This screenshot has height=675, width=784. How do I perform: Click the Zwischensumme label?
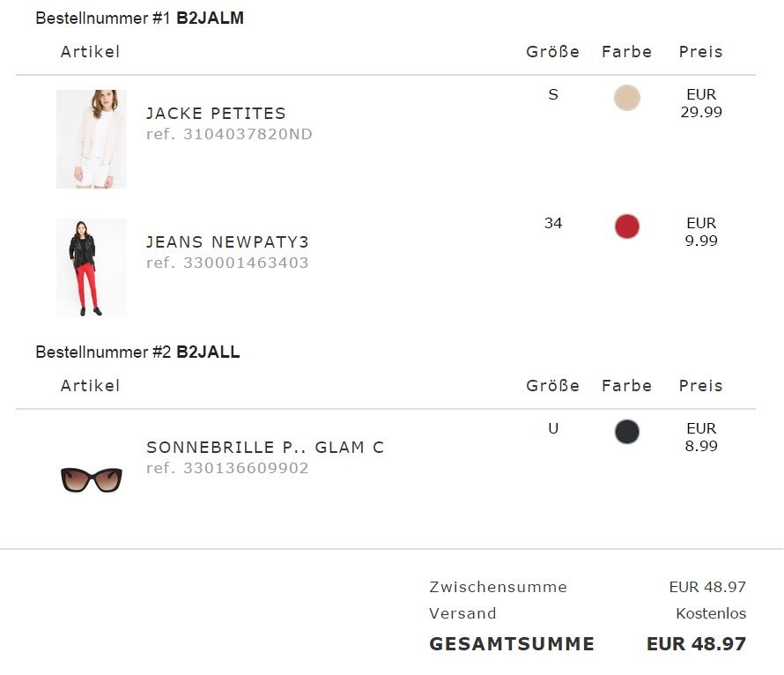(x=498, y=588)
